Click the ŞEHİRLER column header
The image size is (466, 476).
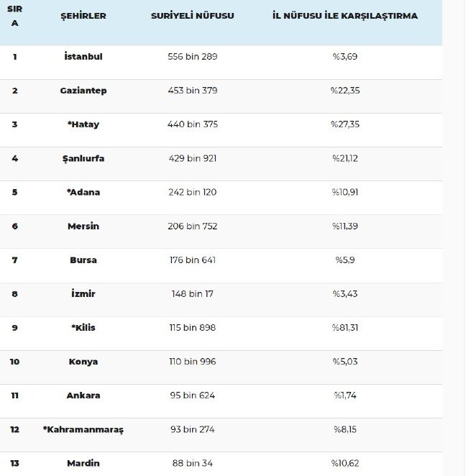coord(83,15)
